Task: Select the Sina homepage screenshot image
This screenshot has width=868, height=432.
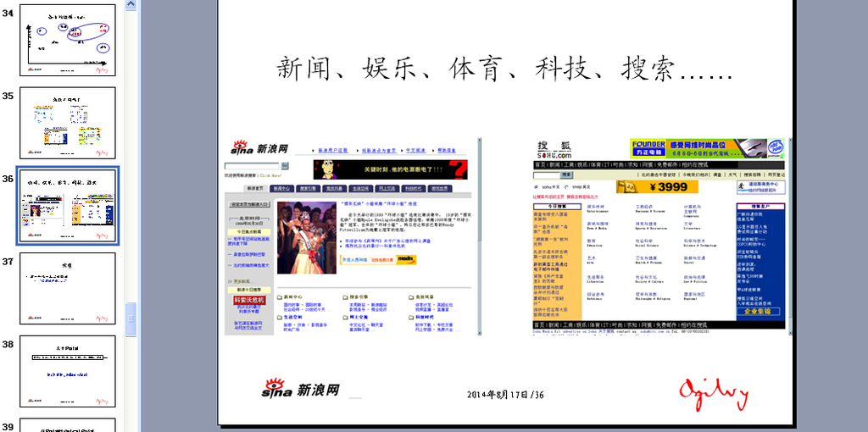Action: (x=353, y=236)
